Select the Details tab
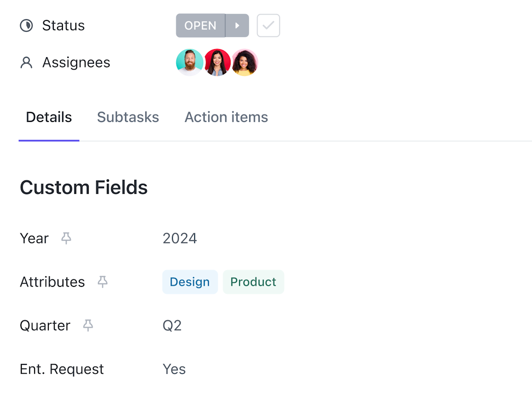This screenshot has height=399, width=532. [49, 117]
